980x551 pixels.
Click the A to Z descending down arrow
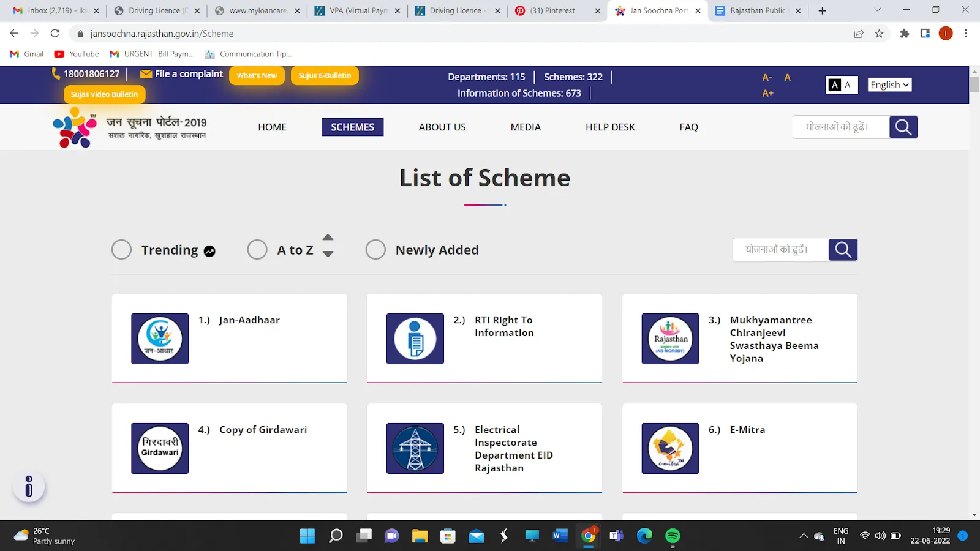click(x=328, y=254)
